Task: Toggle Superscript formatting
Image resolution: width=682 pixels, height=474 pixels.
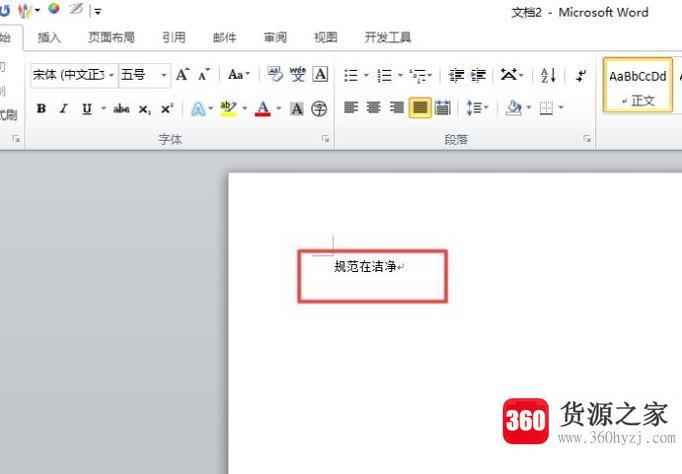Action: coord(167,108)
